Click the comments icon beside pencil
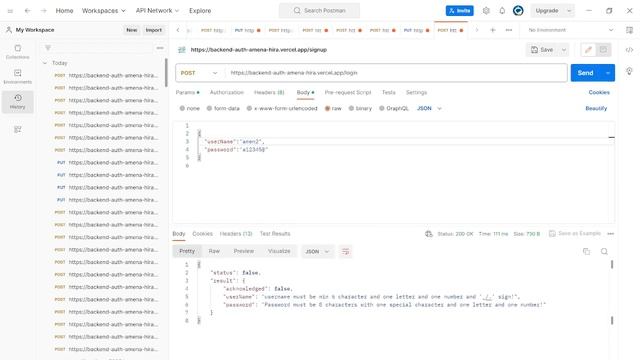Viewport: 640px width, 360px height. [x=603, y=50]
